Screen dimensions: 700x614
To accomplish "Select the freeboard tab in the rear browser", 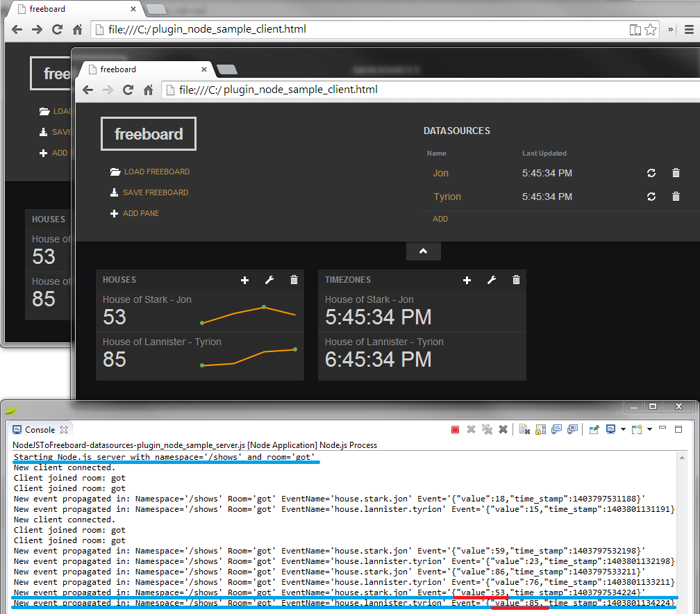I will 74,9.
